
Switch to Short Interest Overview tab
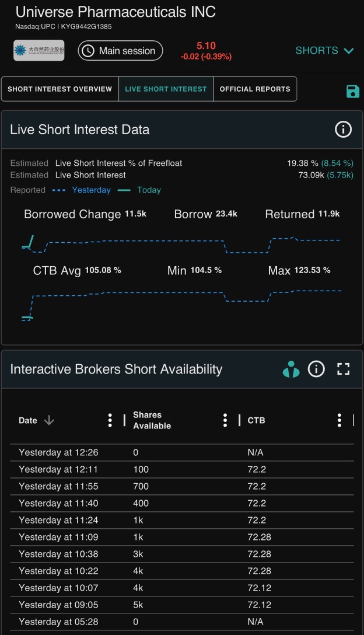60,89
